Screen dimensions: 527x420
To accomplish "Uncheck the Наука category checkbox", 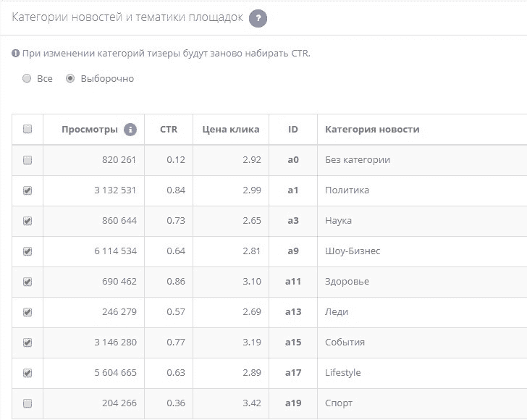I will click(28, 221).
